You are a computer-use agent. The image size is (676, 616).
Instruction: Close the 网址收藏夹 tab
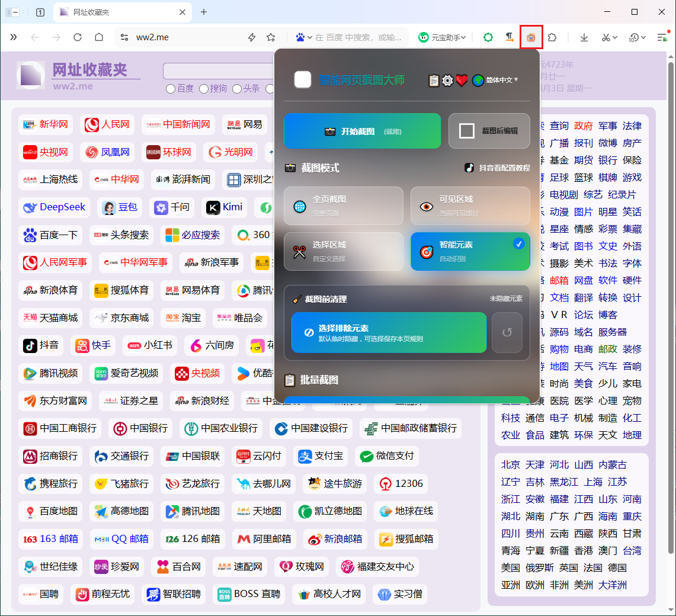[182, 12]
